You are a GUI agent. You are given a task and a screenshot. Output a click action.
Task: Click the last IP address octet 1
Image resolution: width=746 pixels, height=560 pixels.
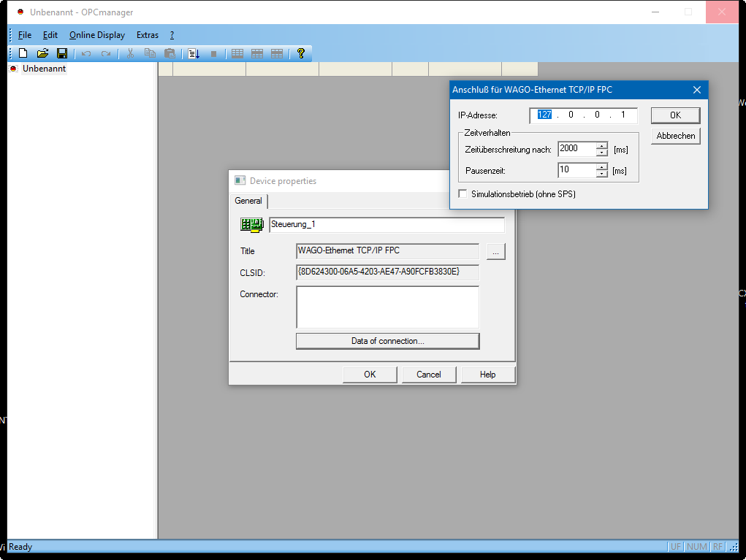pos(623,115)
